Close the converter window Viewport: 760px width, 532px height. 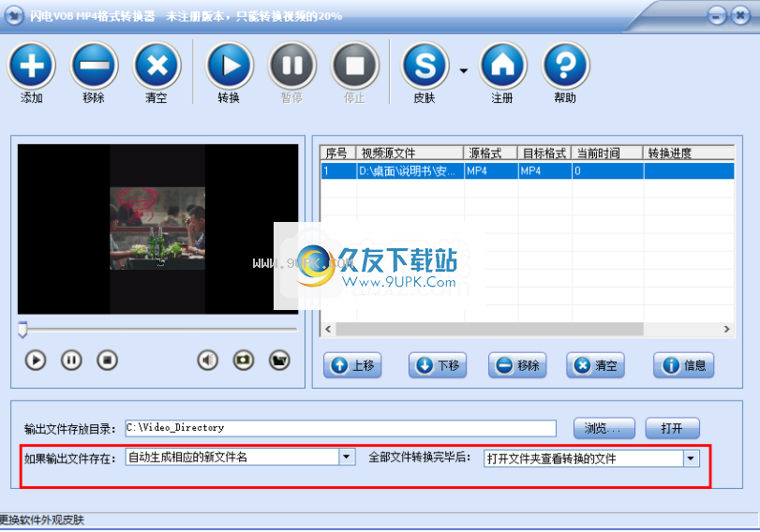[x=740, y=16]
